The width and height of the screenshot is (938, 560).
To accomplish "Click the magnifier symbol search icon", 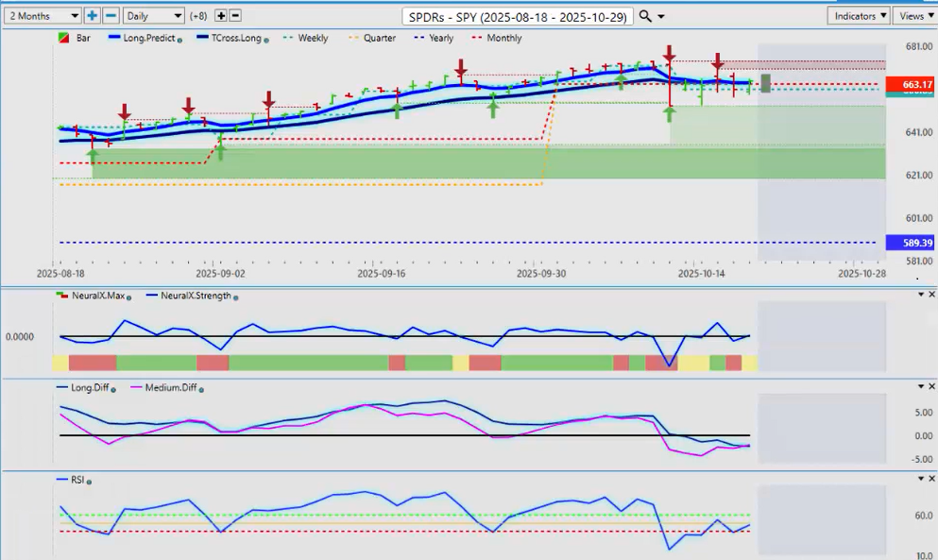I will point(645,16).
